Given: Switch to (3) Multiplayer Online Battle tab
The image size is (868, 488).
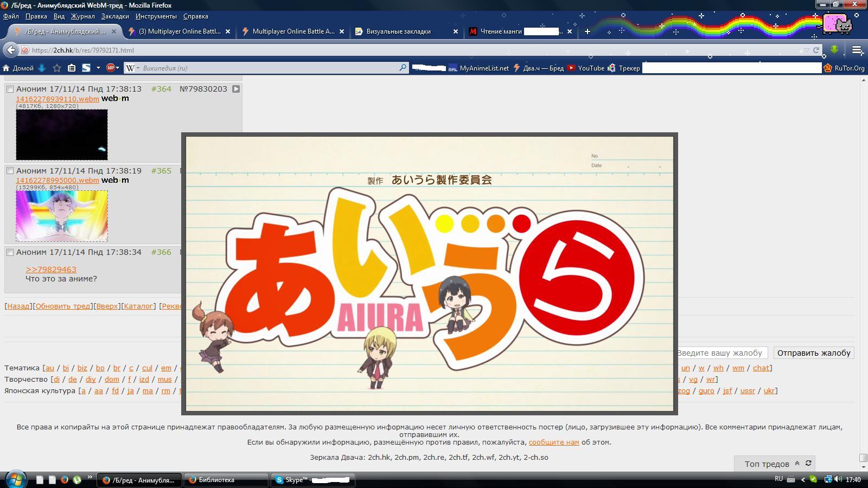Looking at the screenshot, I should coord(180,31).
